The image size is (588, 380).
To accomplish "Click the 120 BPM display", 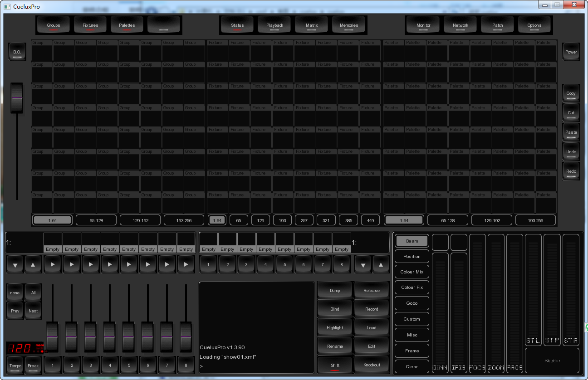I will click(x=24, y=348).
